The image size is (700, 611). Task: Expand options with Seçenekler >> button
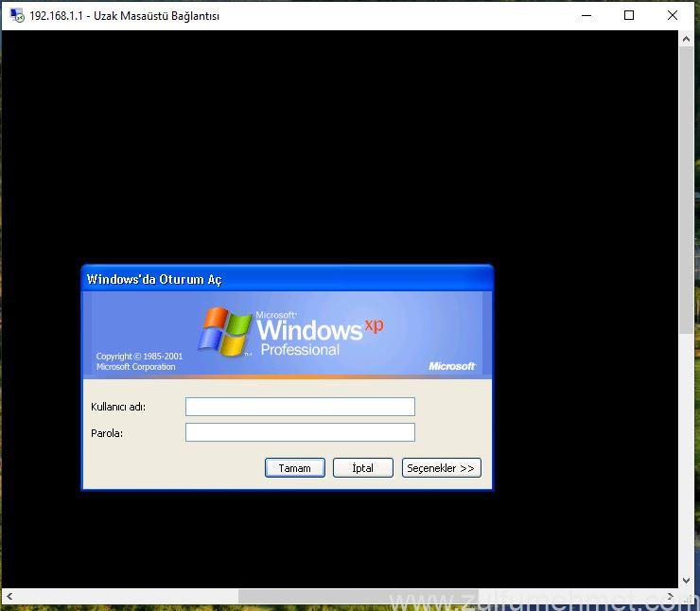point(442,468)
